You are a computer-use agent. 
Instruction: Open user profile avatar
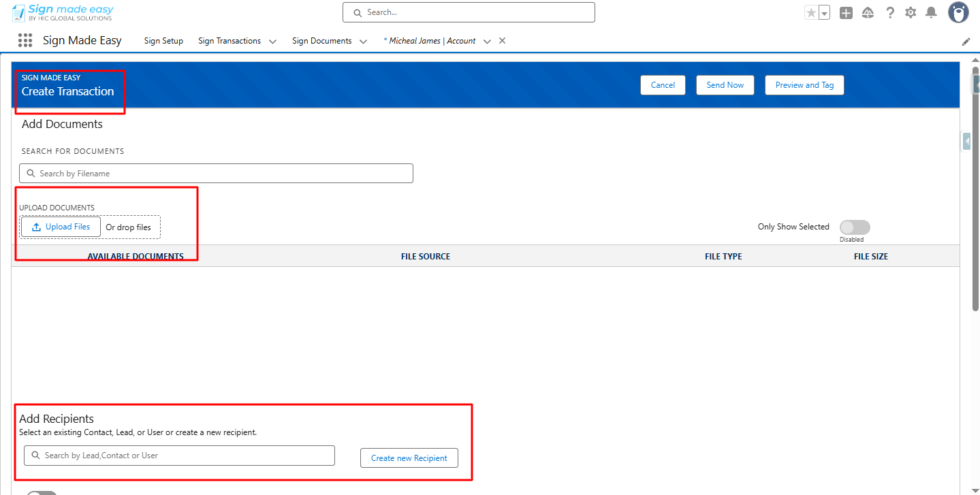tap(958, 12)
